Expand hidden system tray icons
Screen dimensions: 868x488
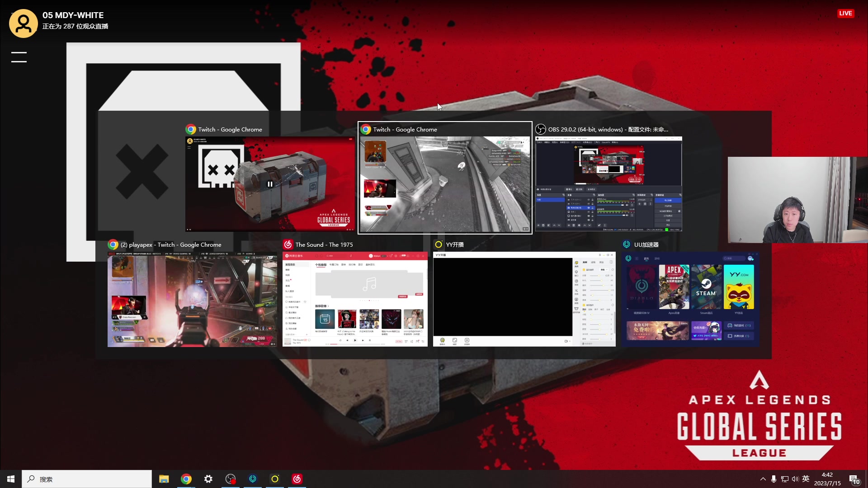click(763, 479)
